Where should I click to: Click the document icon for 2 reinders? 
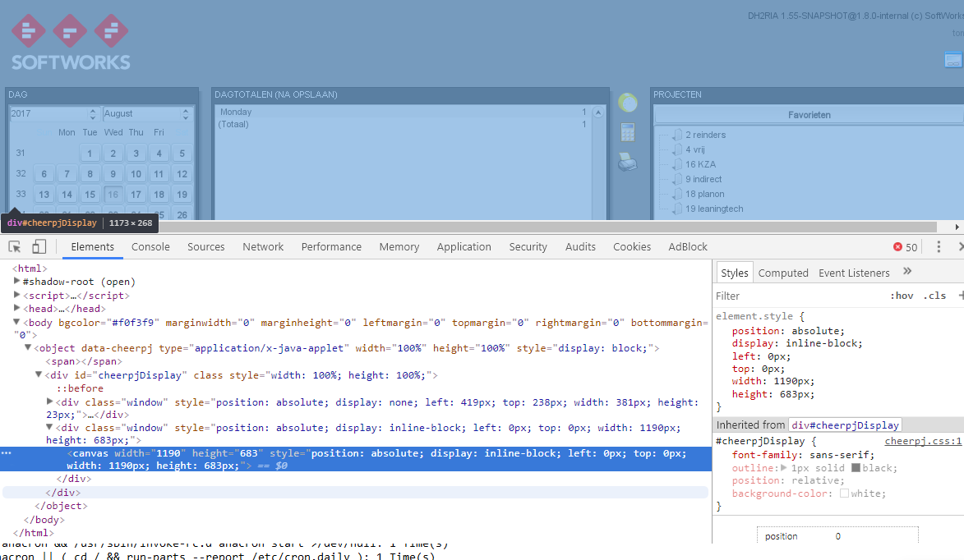point(677,135)
